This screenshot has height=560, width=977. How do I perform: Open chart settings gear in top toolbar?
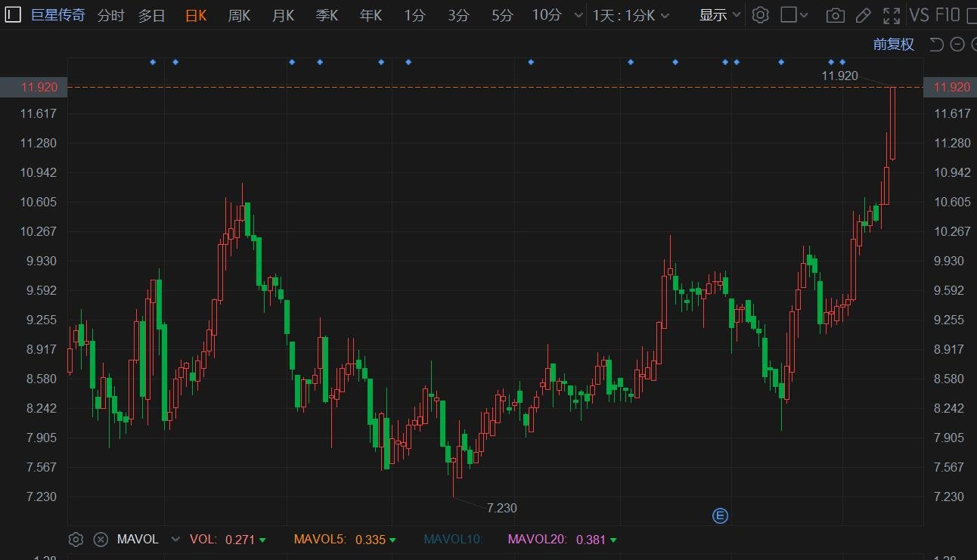761,15
